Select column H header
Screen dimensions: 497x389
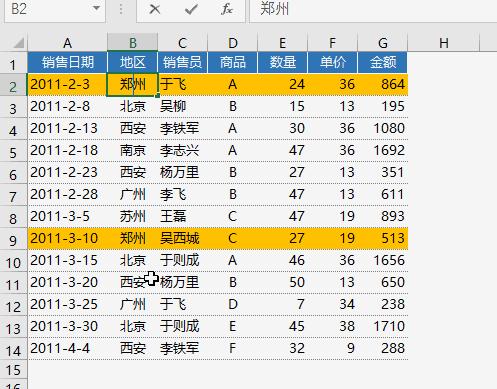pyautogui.click(x=444, y=43)
